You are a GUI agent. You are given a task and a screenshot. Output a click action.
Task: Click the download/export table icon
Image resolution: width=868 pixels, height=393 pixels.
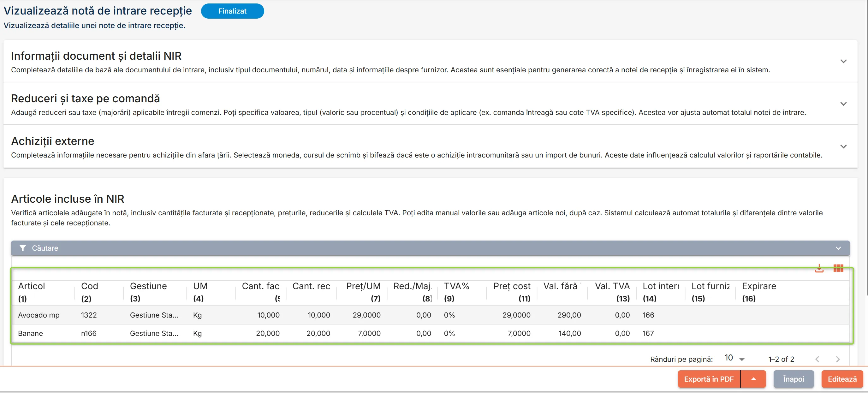pos(819,268)
